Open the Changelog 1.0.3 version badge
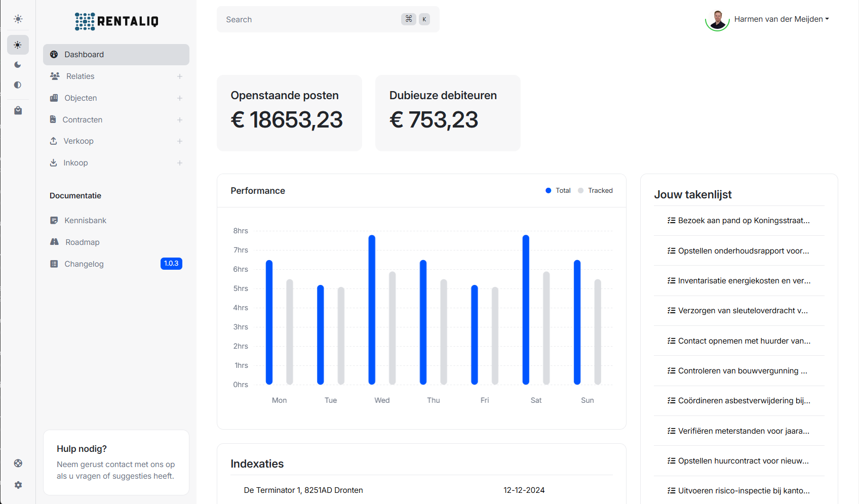This screenshot has width=859, height=504. [x=171, y=264]
